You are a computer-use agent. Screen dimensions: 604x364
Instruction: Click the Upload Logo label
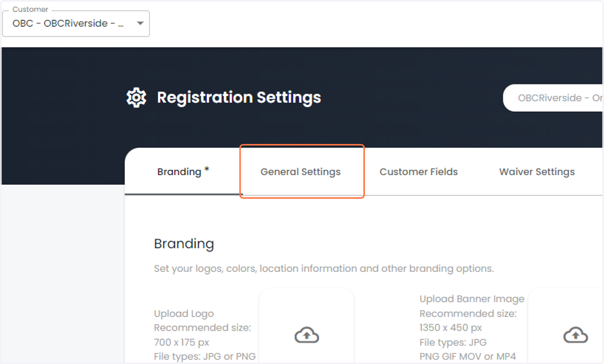click(184, 314)
